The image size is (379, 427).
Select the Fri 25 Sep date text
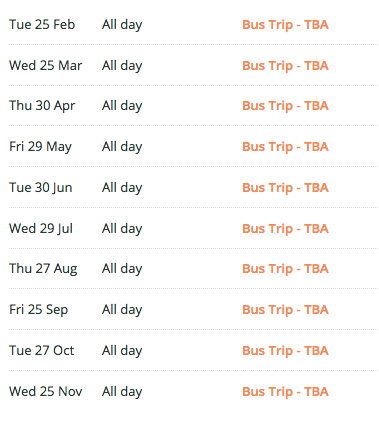point(39,310)
